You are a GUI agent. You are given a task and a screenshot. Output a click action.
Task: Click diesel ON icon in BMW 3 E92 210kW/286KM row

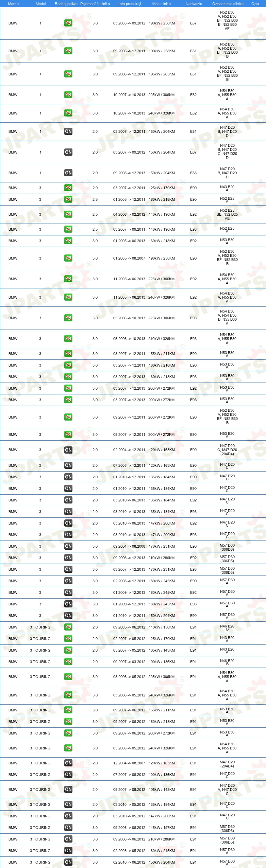[68, 558]
